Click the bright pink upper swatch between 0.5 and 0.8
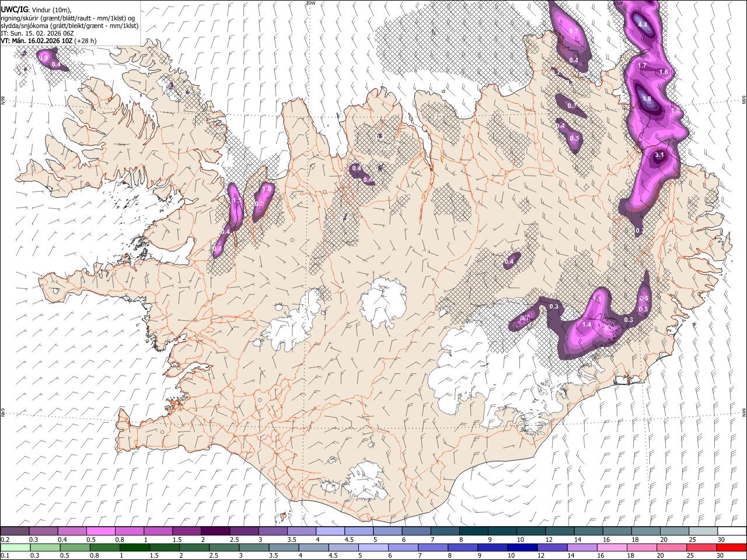The image size is (747, 560). (100, 531)
